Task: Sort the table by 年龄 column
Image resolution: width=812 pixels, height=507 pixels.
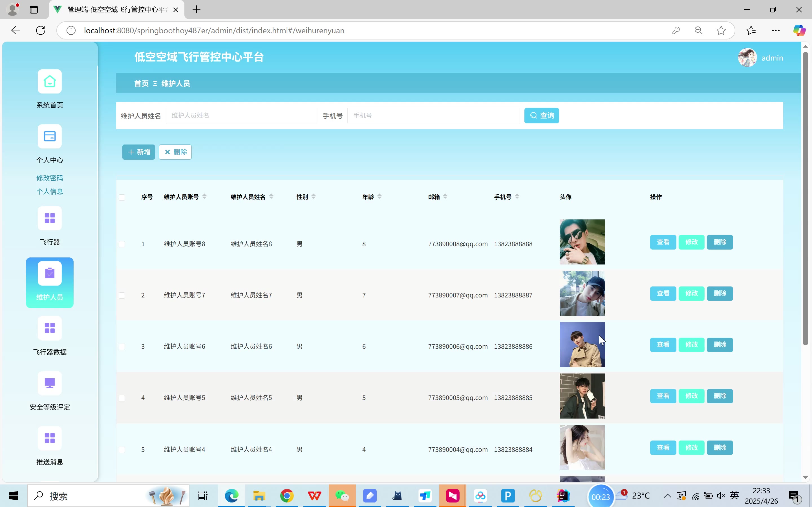Action: [x=379, y=197]
